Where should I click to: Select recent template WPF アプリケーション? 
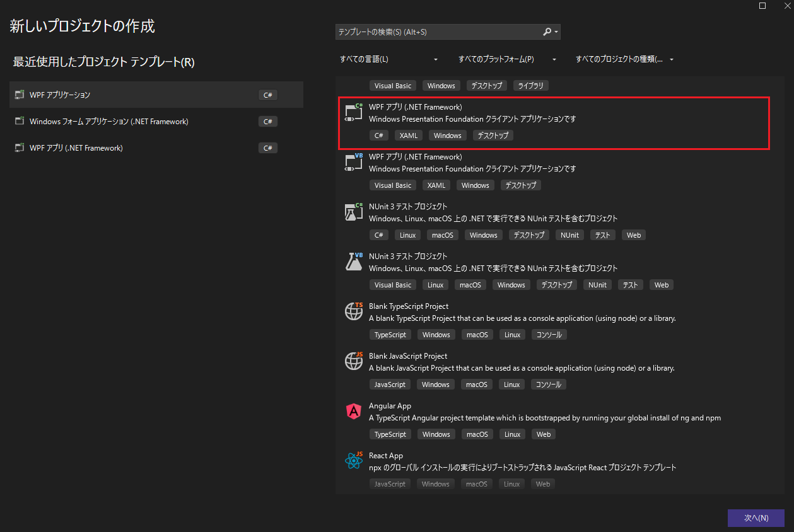click(60, 95)
